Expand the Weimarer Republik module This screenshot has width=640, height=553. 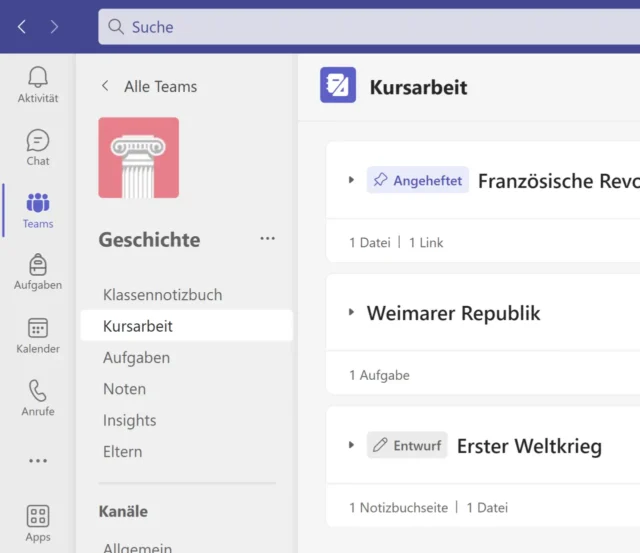click(352, 312)
